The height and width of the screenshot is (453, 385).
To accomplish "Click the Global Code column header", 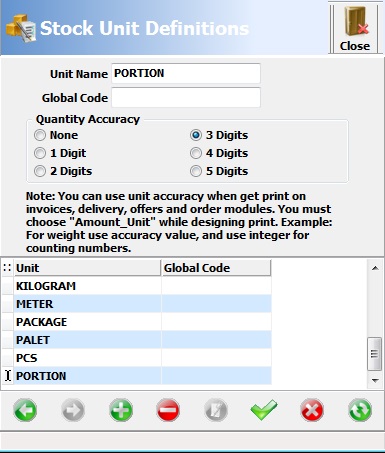I will click(x=216, y=268).
